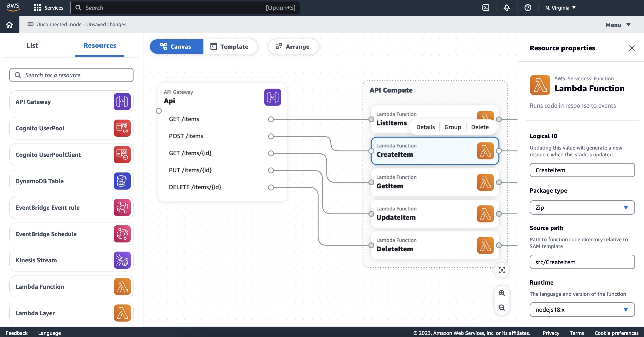
Task: Click the Logical ID CreateItem field
Action: [582, 170]
